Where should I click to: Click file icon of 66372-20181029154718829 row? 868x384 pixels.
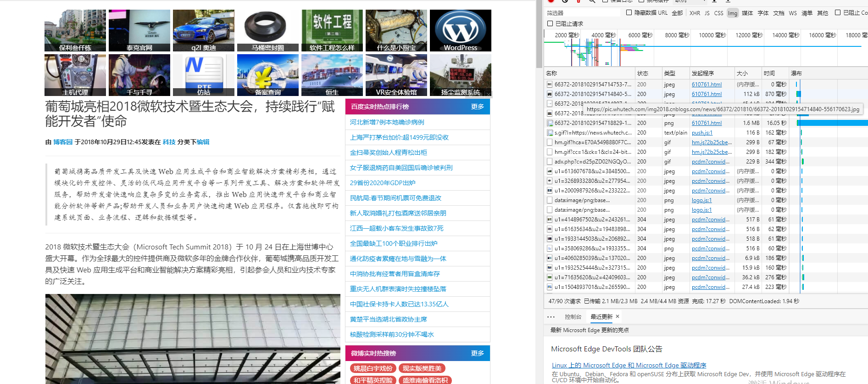coord(550,123)
